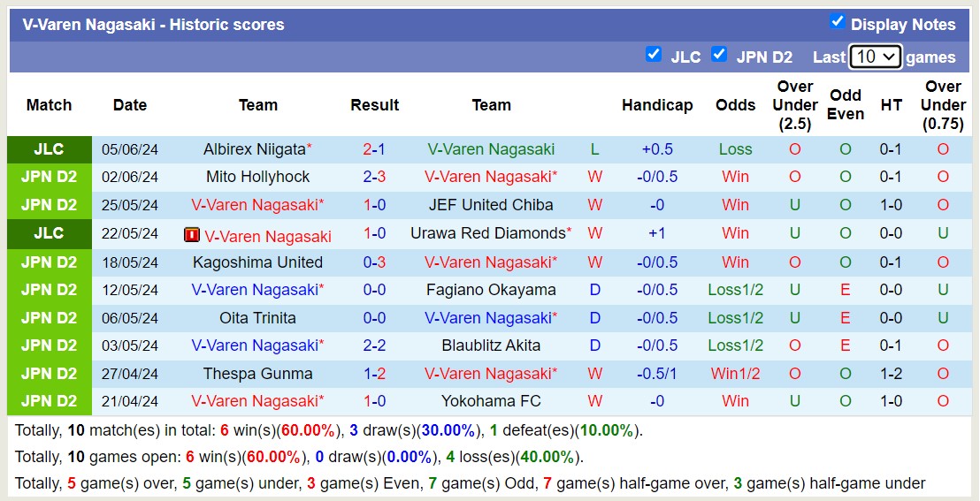
Task: Open Urawa Red Diamonds team link
Action: [x=488, y=233]
